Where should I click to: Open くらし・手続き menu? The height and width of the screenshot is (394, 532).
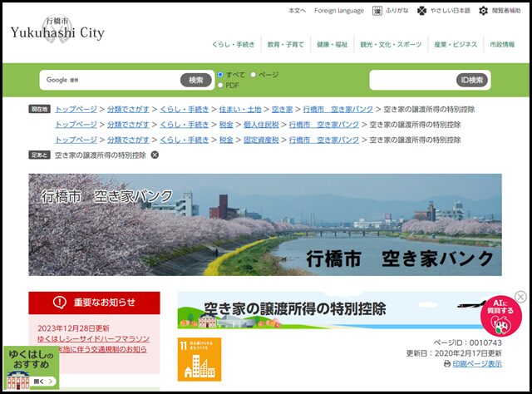(233, 44)
